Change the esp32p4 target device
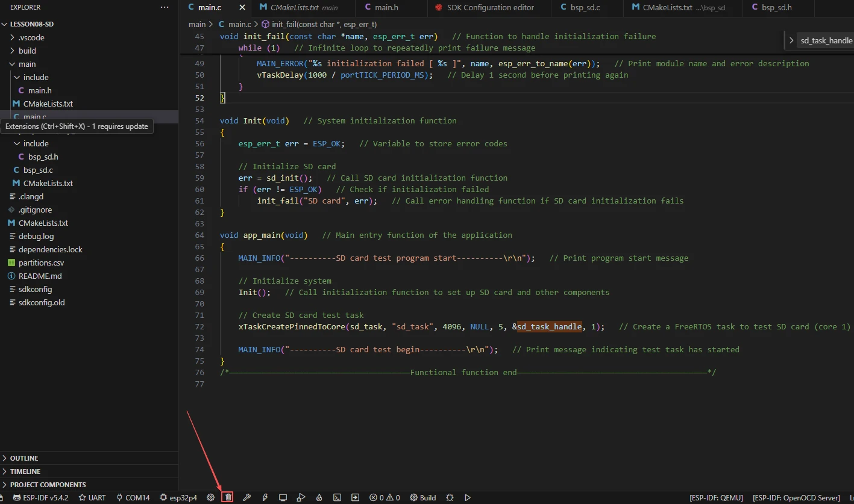Viewport: 854px width, 504px height. point(178,497)
